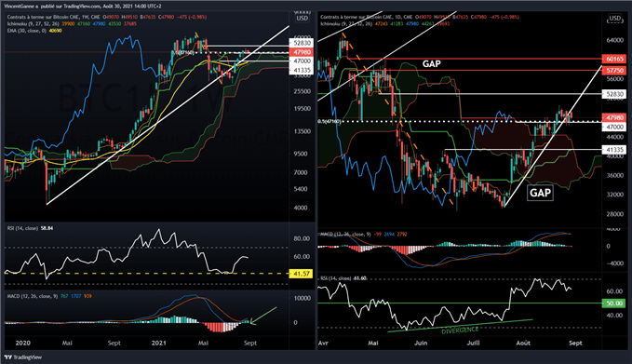
Task: Click red 47980 price label on daily chart
Action: tap(614, 117)
